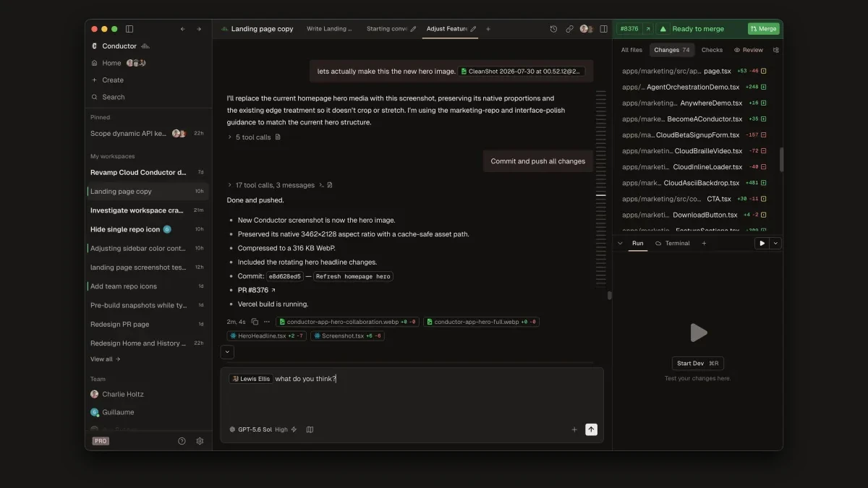
Task: Open the HeroHeadline.tsx file chip
Action: point(267,336)
